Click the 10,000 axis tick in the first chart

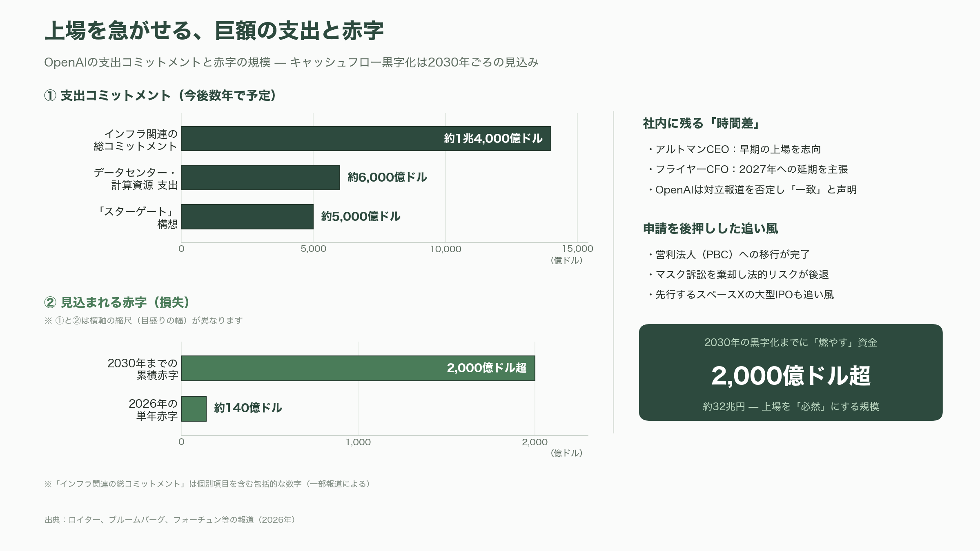445,249
